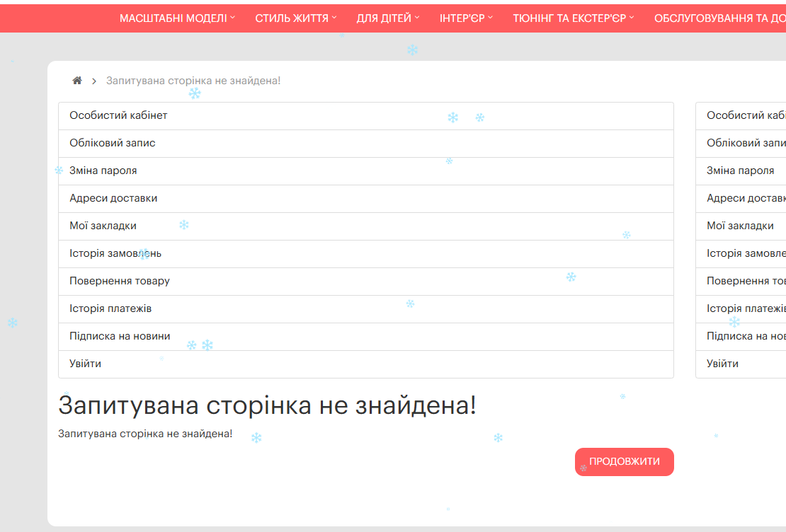
Task: Open Повернення товару in the left list
Action: click(366, 281)
